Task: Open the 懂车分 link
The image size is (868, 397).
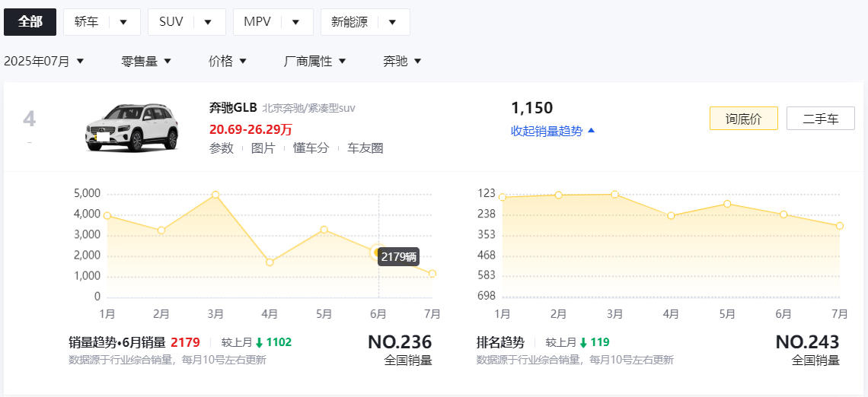Action: (311, 148)
